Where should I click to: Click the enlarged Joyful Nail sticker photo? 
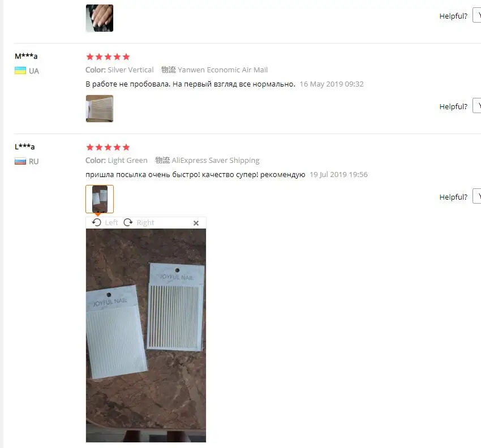pos(145,335)
